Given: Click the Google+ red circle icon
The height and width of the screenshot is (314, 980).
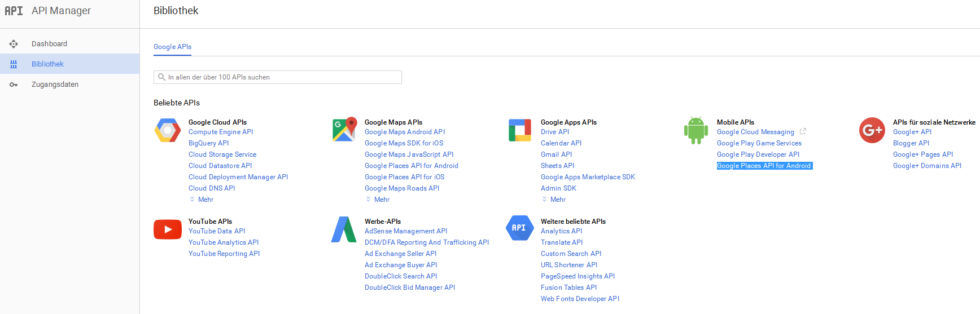Looking at the screenshot, I should coord(872,130).
